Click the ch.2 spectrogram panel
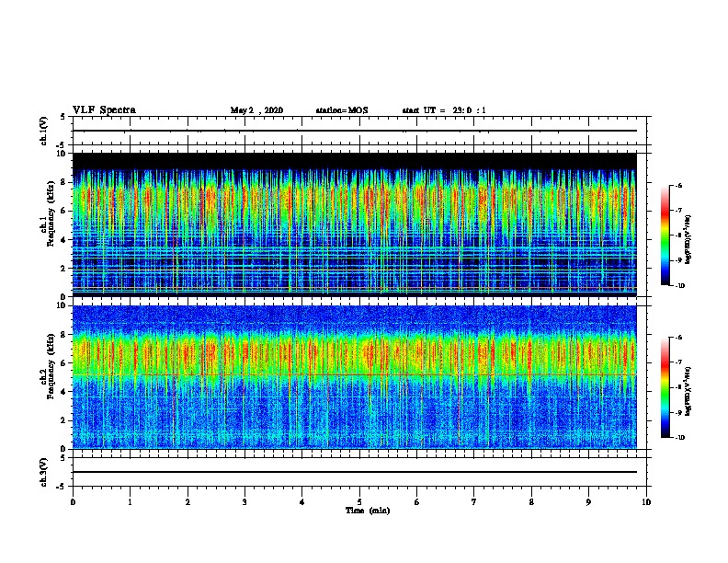Screen dimensions: 728x563 354,377
